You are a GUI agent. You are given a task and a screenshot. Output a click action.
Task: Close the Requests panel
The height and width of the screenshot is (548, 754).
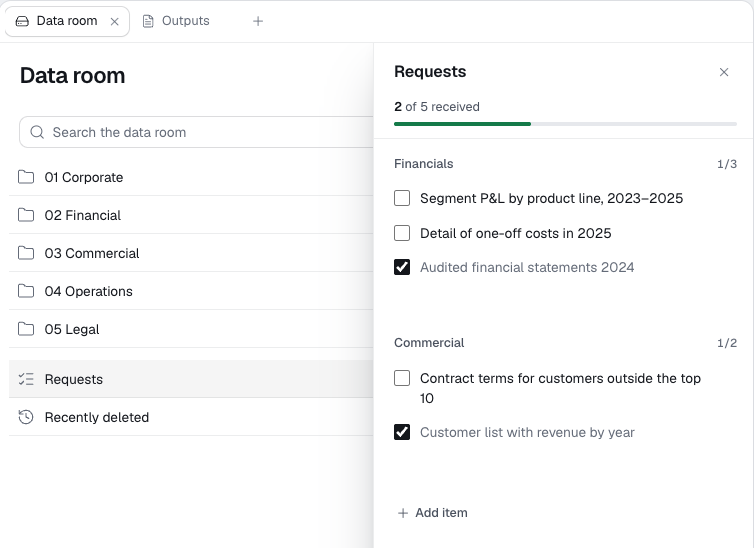tap(724, 72)
